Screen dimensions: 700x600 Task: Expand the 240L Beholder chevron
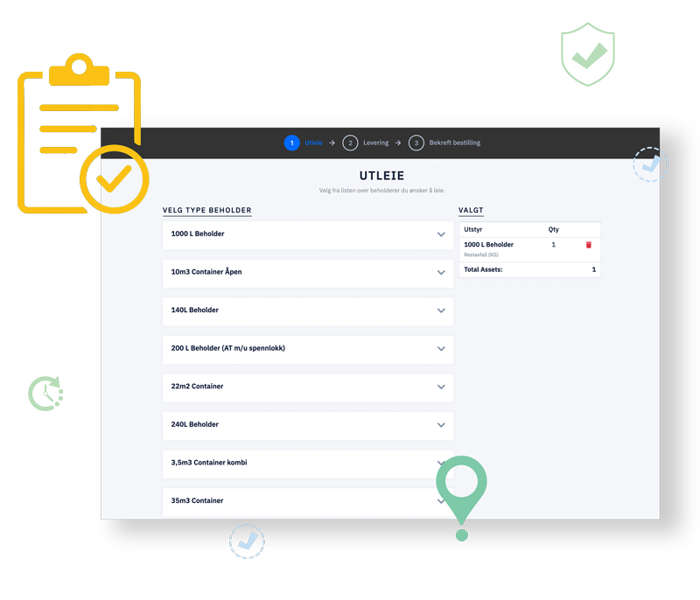441,425
